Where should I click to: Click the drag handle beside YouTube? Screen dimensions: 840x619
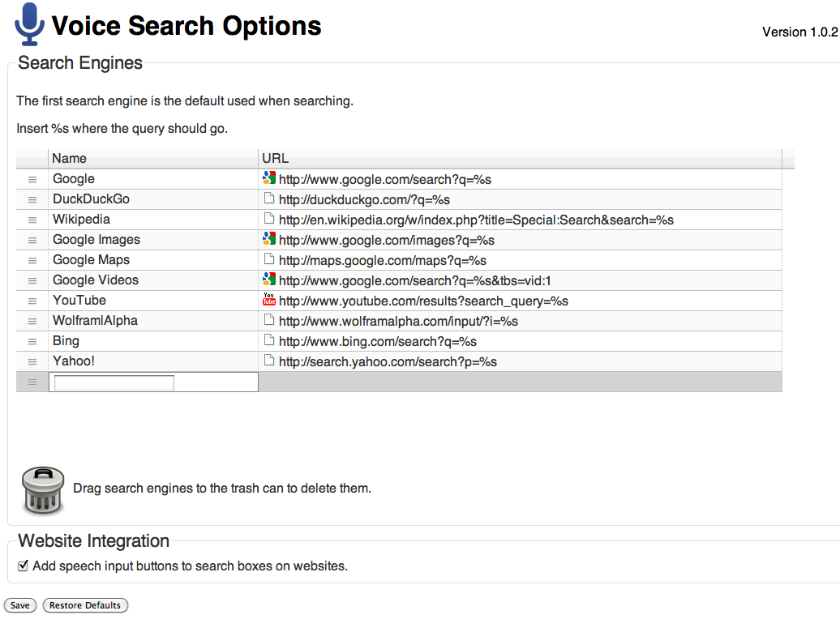tap(31, 300)
